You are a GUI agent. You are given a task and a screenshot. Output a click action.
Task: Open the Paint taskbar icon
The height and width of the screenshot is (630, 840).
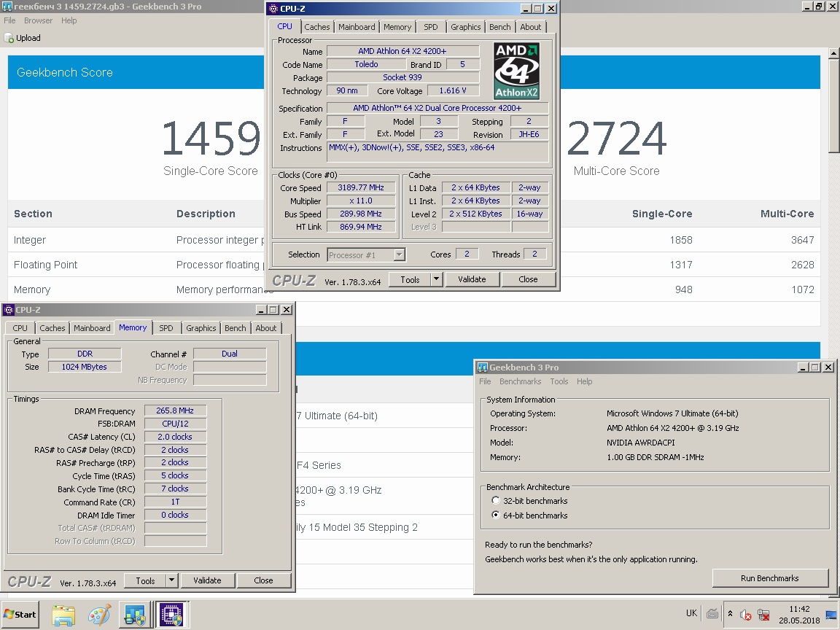pos(100,615)
